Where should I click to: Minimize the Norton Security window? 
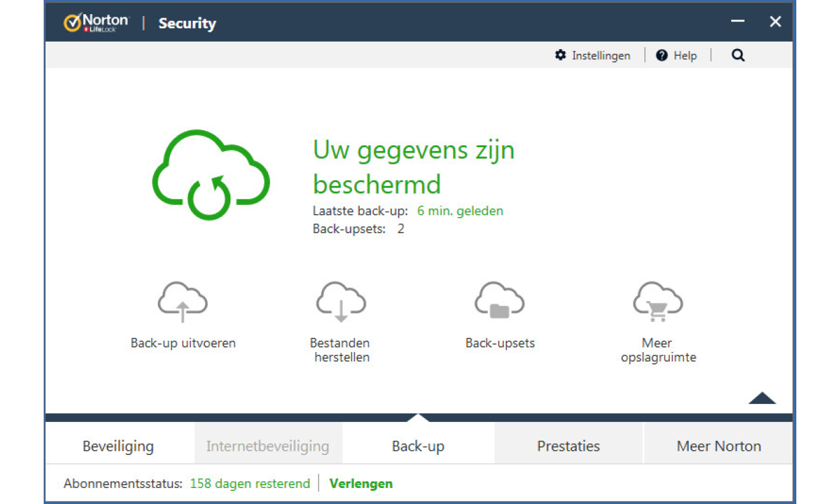pos(738,22)
